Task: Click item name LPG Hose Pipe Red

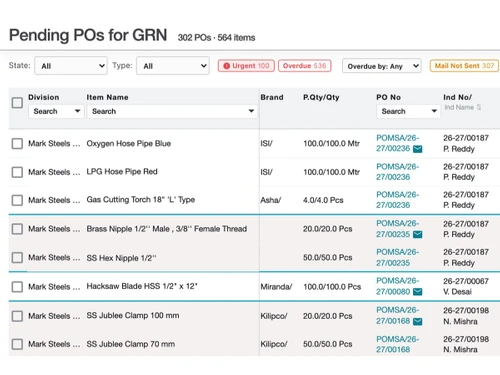Action: click(122, 172)
